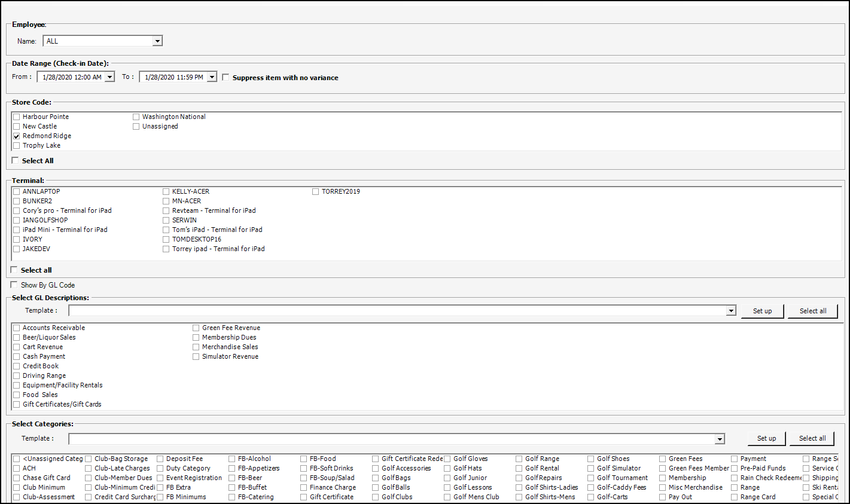
Task: Toggle Select All under Store Code
Action: pos(15,160)
